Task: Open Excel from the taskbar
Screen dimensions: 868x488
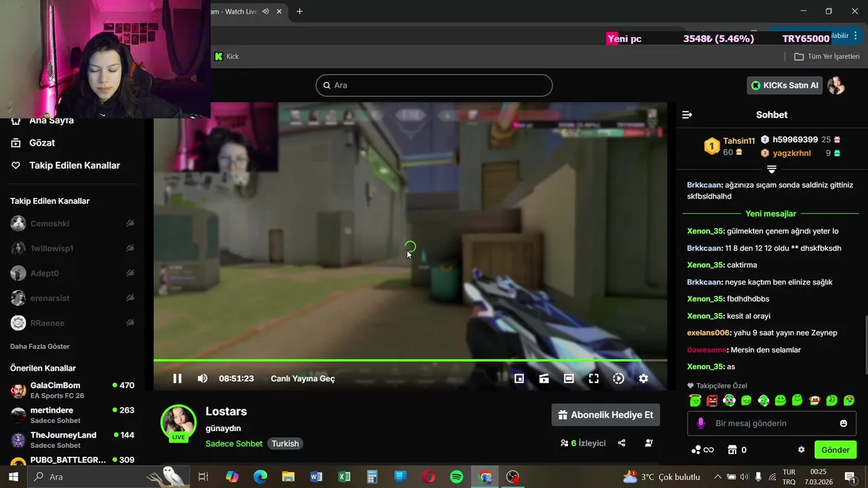Action: pyautogui.click(x=344, y=477)
